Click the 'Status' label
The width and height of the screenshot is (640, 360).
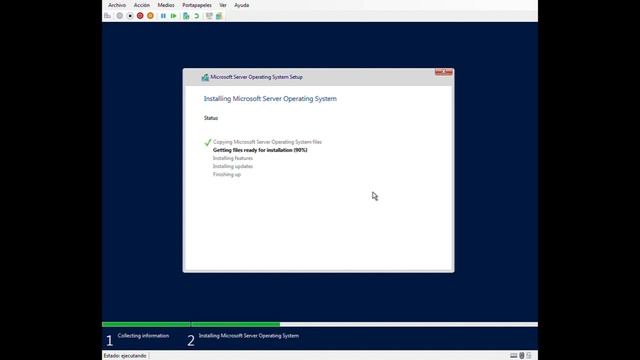coord(211,118)
